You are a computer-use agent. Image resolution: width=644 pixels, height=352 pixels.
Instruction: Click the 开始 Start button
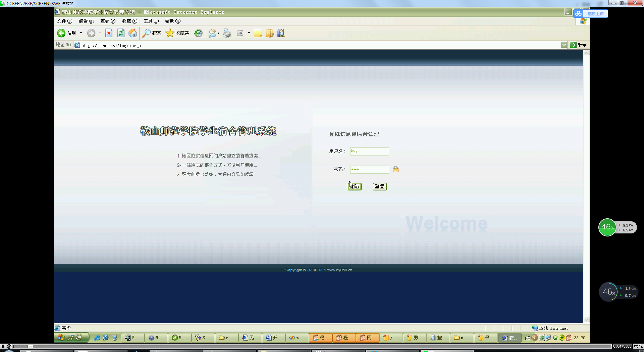(71, 338)
